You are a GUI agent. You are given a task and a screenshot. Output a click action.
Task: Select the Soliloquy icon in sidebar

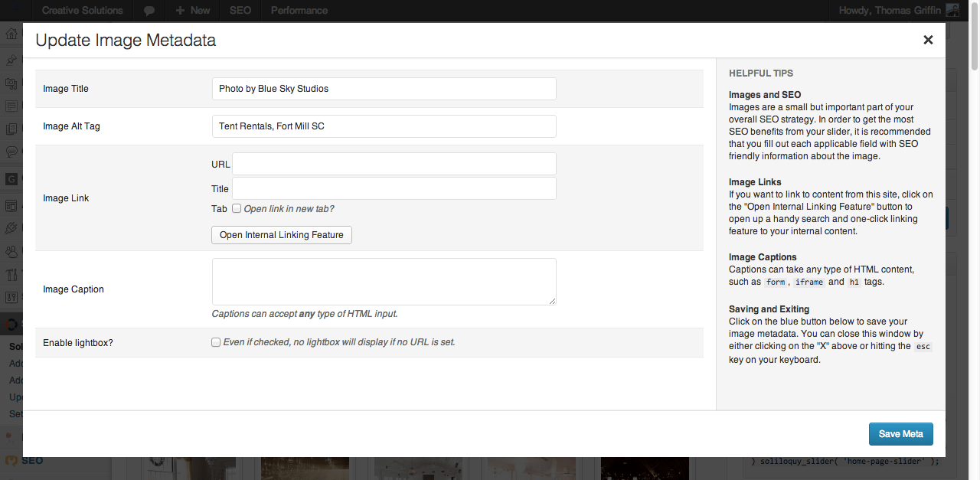tap(11, 324)
